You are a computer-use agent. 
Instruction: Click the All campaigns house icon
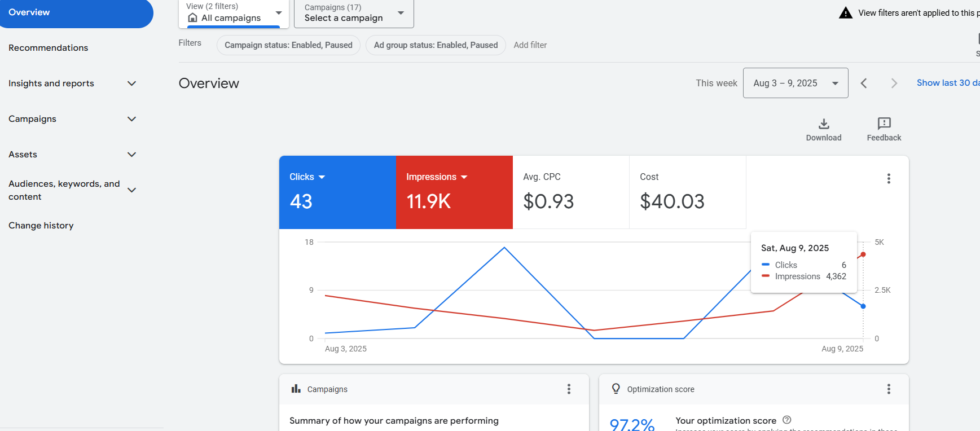[192, 18]
